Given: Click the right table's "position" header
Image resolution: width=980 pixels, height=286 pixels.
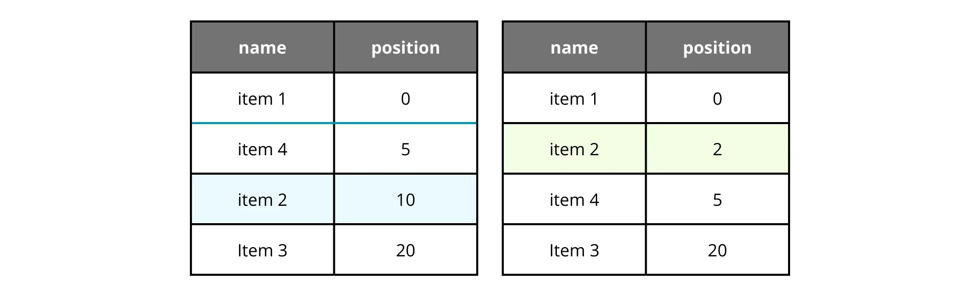Looking at the screenshot, I should (x=717, y=47).
